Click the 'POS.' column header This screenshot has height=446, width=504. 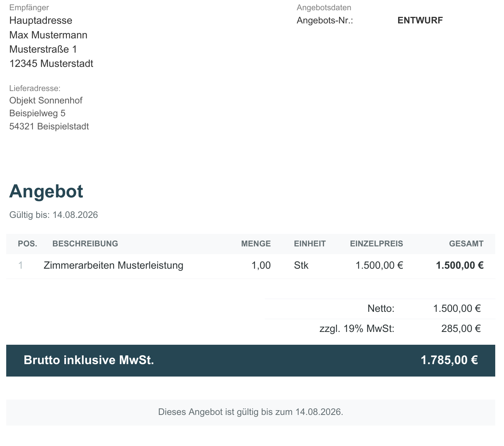[x=27, y=244]
